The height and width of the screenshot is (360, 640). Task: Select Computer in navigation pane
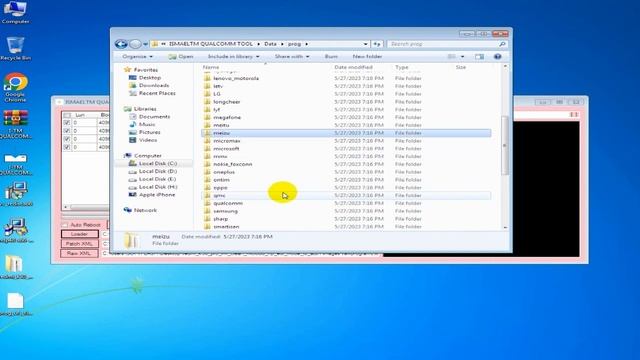tap(148, 156)
